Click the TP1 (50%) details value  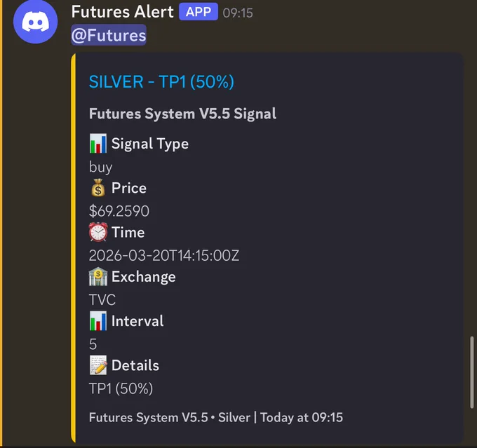(x=121, y=388)
